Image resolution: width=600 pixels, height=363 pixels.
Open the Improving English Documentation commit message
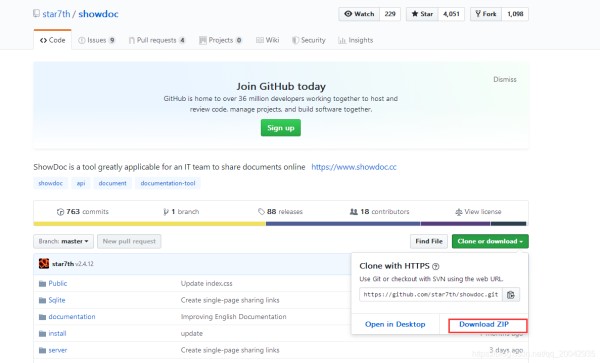coord(233,317)
